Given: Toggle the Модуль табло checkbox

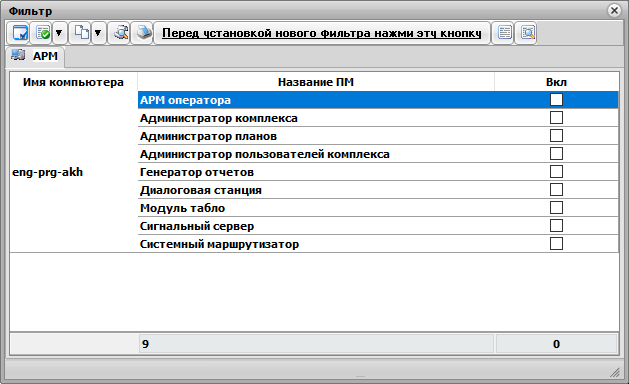Looking at the screenshot, I should click(x=556, y=207).
